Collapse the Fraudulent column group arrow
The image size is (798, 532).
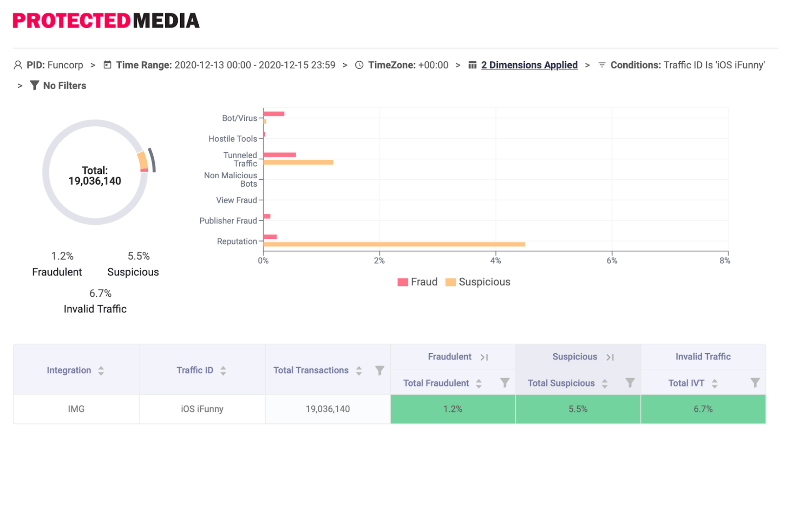tap(484, 357)
